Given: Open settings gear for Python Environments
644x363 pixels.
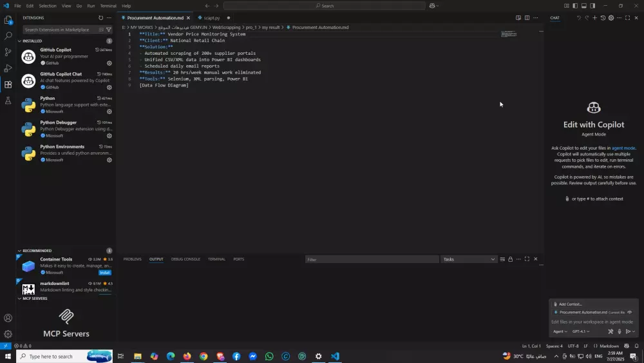Looking at the screenshot, I should click(109, 160).
